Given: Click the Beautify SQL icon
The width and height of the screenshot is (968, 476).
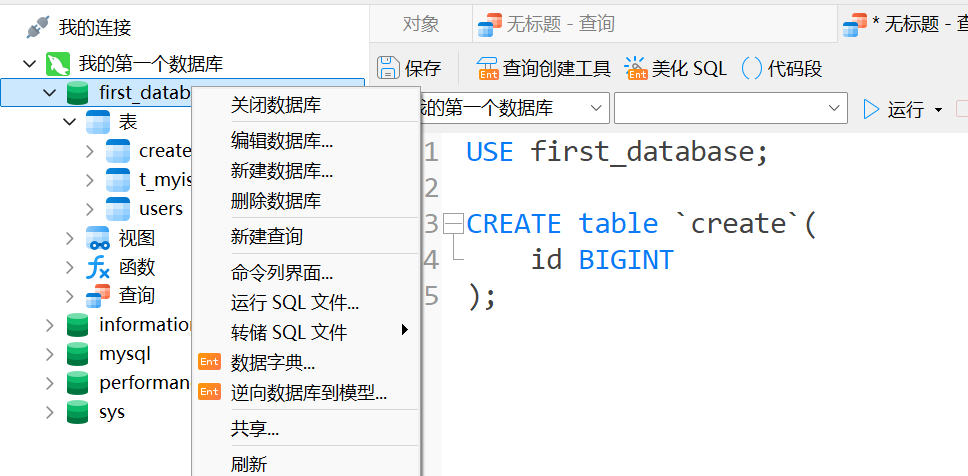Looking at the screenshot, I should click(636, 68).
